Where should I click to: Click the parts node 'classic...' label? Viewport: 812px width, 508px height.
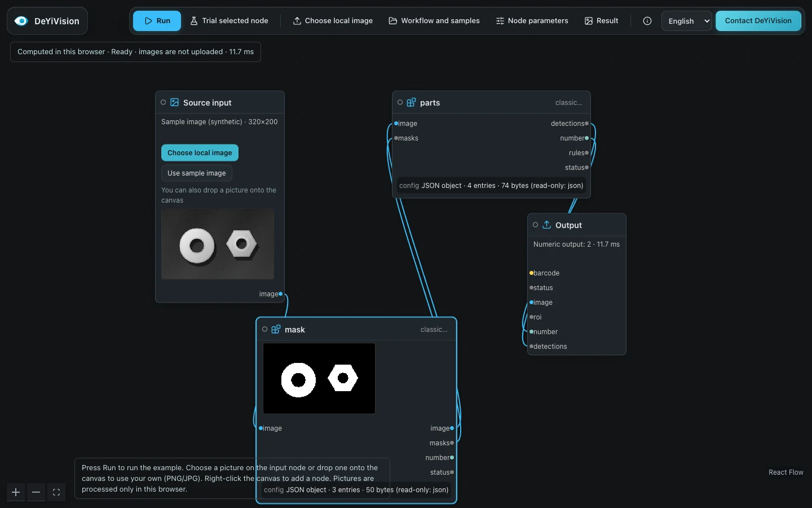coord(569,103)
